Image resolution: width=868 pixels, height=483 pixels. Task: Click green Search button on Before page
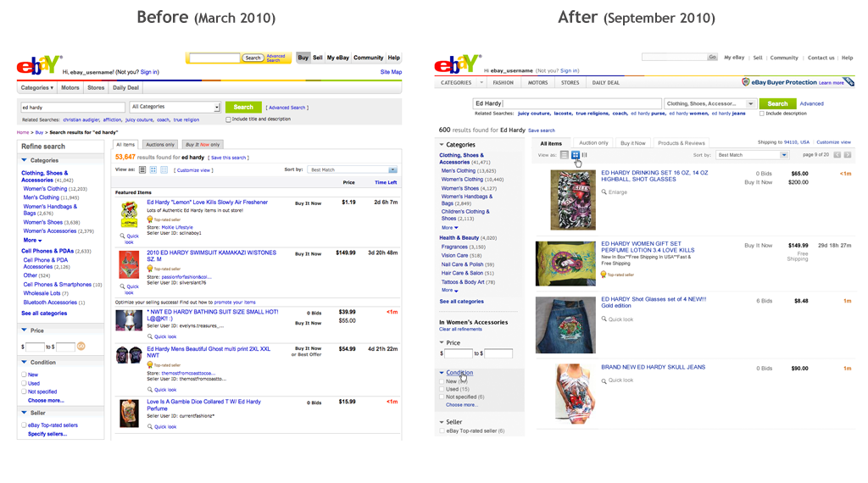coord(243,108)
